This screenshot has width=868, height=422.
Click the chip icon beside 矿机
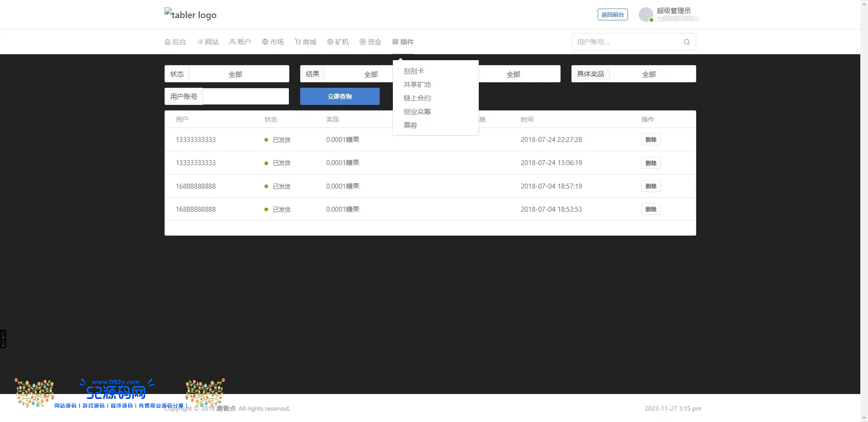pos(330,42)
